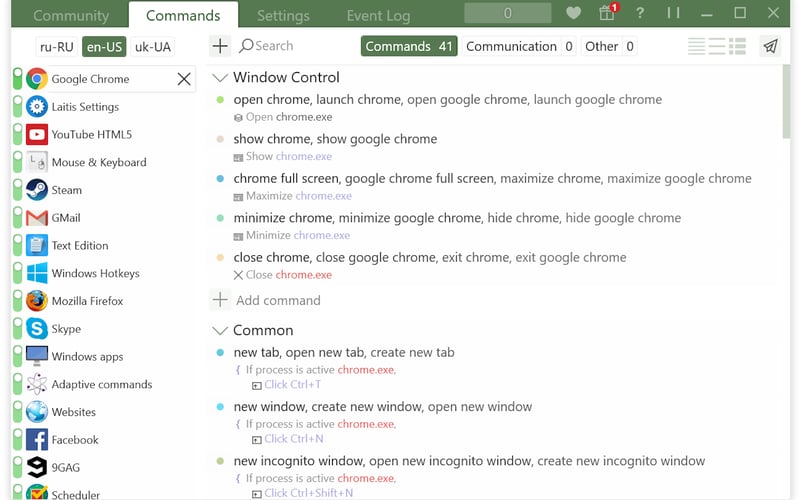Click the Skype icon

tap(37, 329)
